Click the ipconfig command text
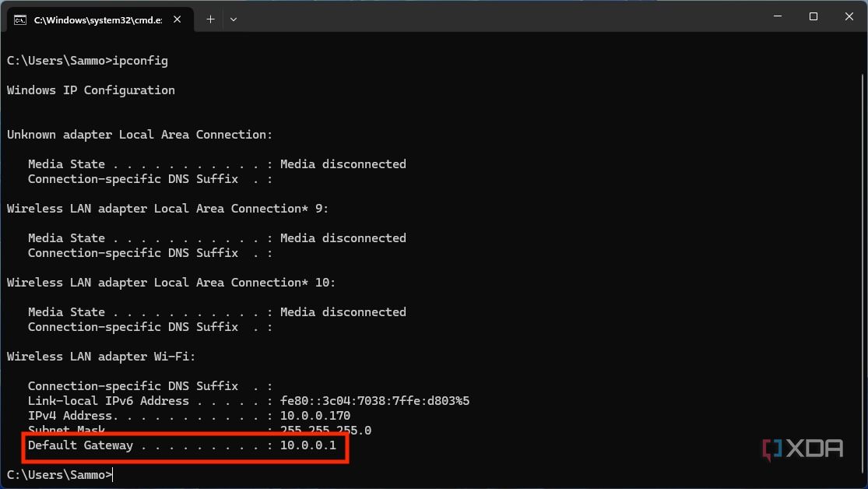 pyautogui.click(x=140, y=60)
